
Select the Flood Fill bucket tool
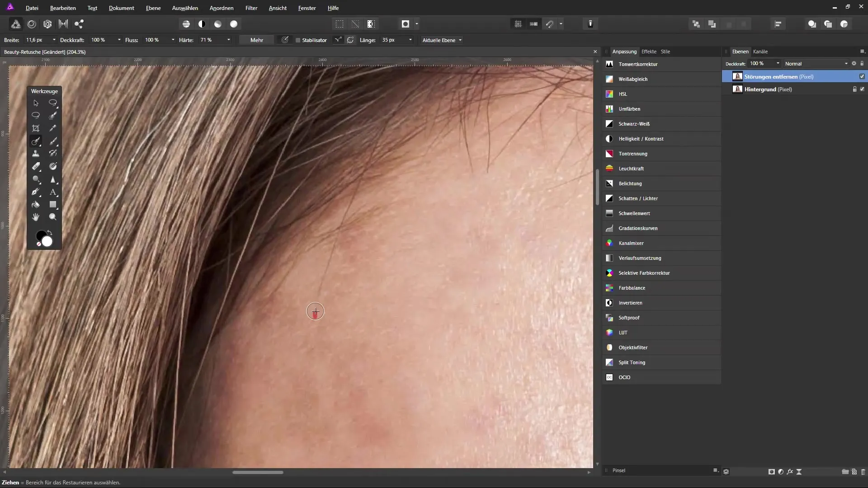click(36, 205)
